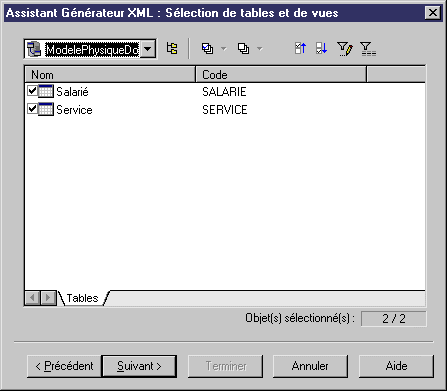Open the customize columns and filter icon
The image size is (447, 391).
coord(345,49)
